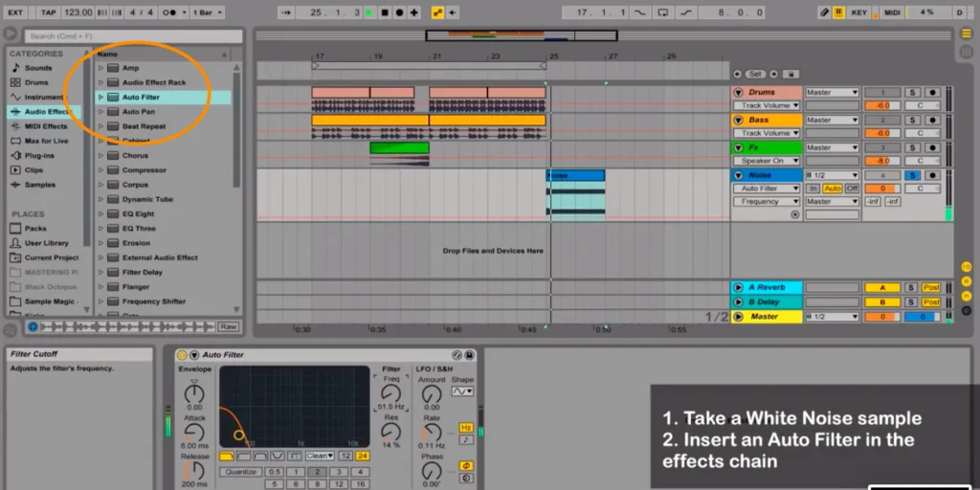Select the bandpass filter type
The height and width of the screenshot is (490, 980).
click(259, 456)
